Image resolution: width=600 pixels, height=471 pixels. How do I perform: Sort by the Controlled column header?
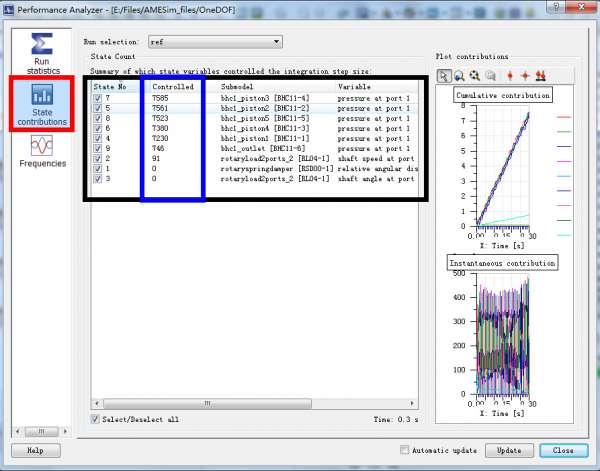pyautogui.click(x=167, y=87)
